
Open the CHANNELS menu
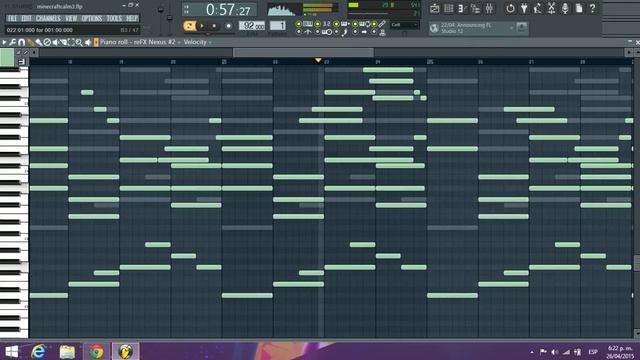(48, 18)
